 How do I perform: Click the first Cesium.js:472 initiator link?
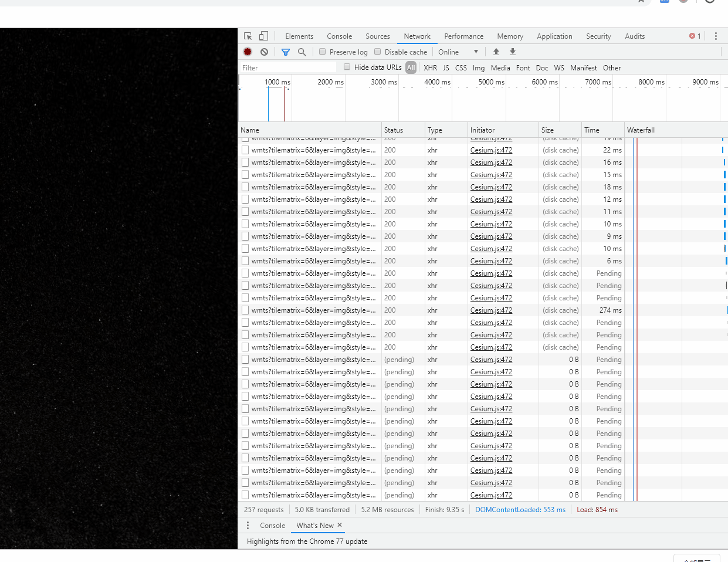coord(491,150)
